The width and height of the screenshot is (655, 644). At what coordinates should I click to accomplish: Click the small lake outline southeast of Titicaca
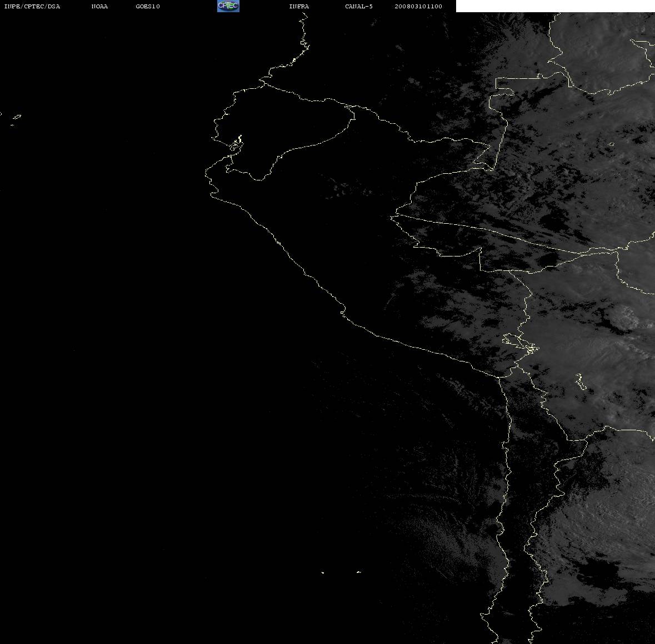coord(580,381)
